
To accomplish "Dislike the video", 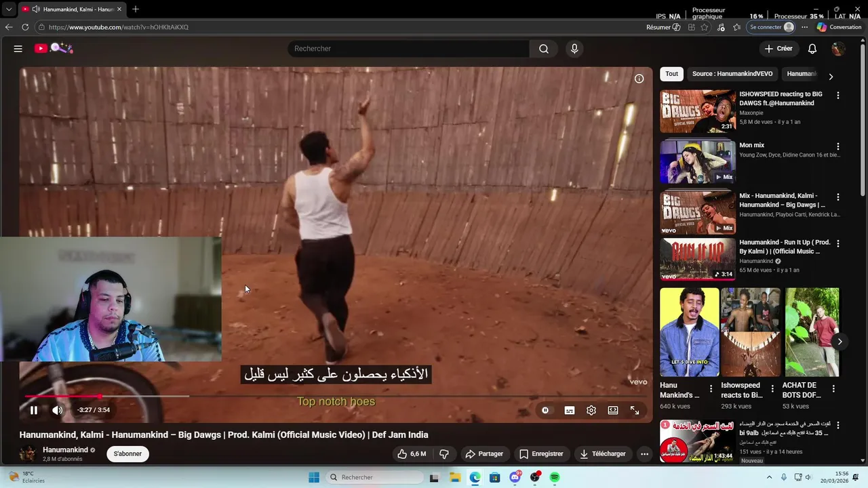I will tap(444, 453).
